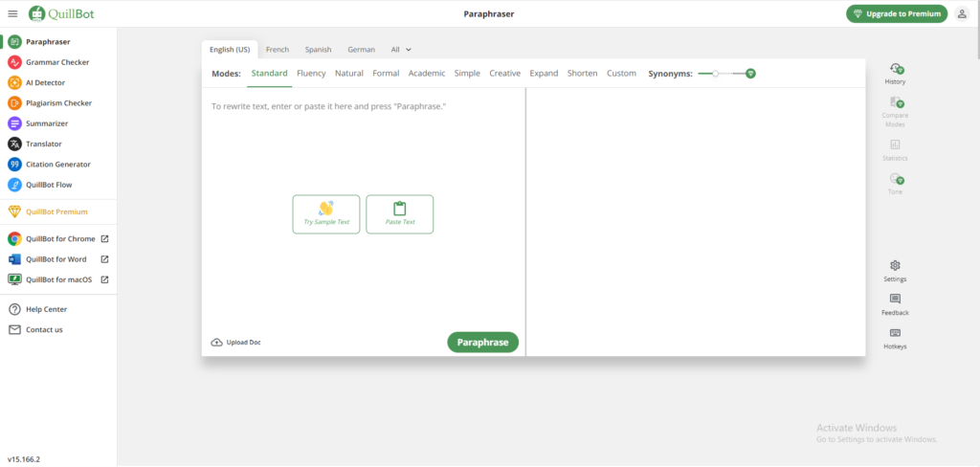Click the Upload Doc cloud icon
The width and height of the screenshot is (980, 467).
[x=217, y=343]
